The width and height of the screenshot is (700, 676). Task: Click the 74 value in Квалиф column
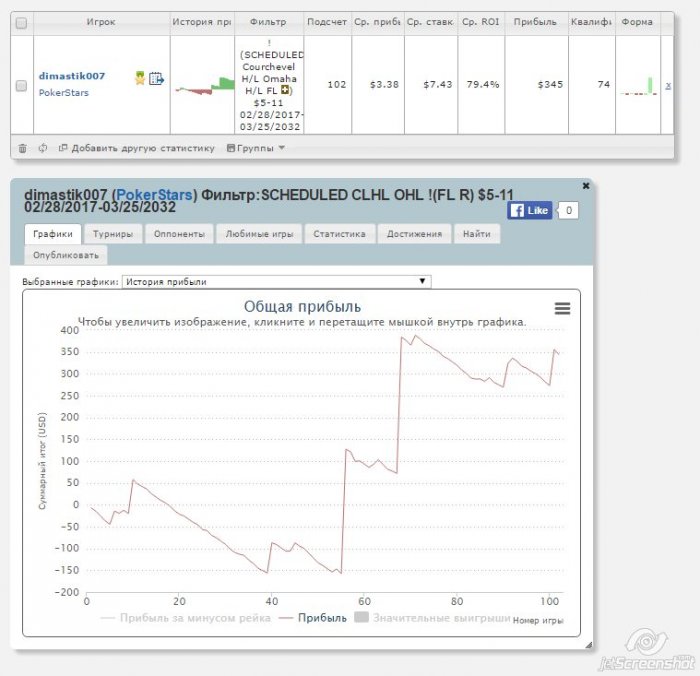(604, 84)
